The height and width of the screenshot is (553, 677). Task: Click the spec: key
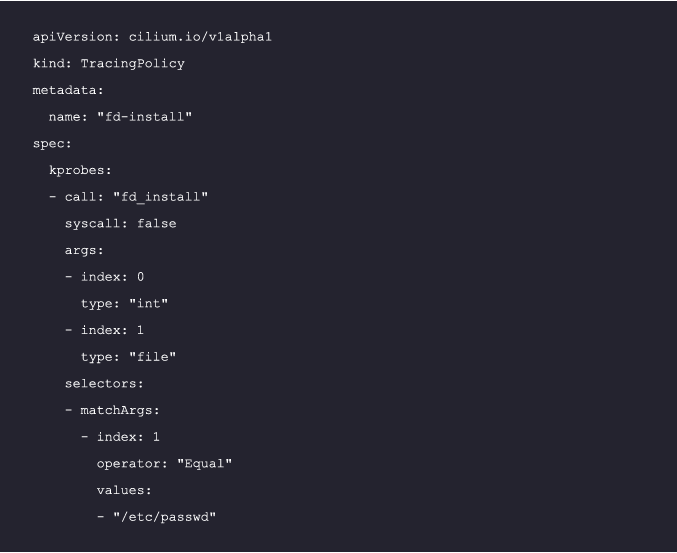52,144
